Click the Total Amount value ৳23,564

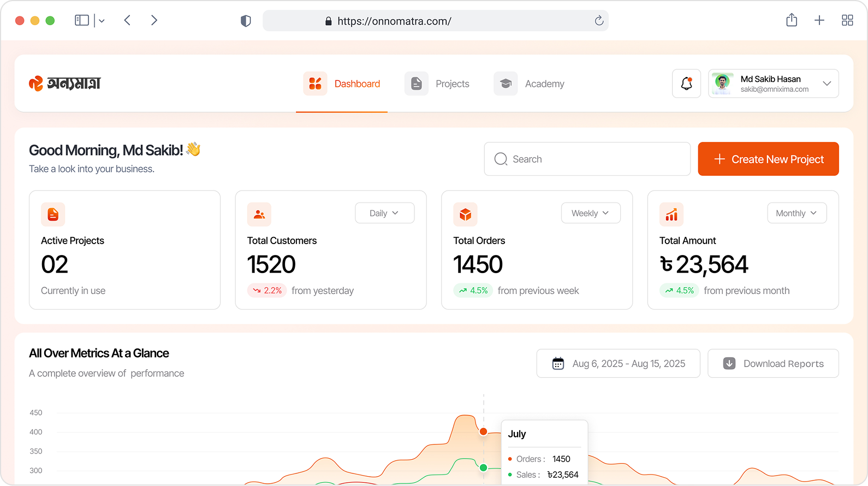[x=704, y=265]
